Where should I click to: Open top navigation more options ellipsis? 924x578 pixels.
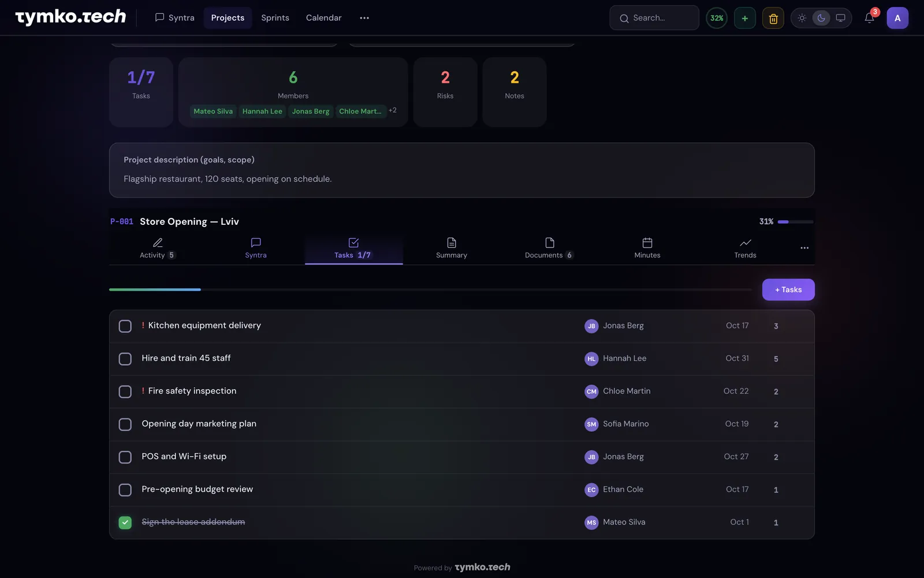pyautogui.click(x=364, y=18)
